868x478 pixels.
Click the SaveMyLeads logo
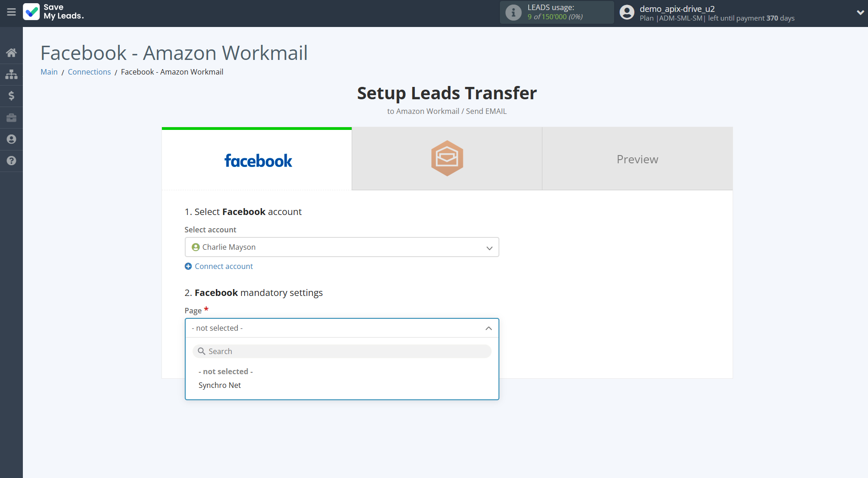click(x=54, y=12)
